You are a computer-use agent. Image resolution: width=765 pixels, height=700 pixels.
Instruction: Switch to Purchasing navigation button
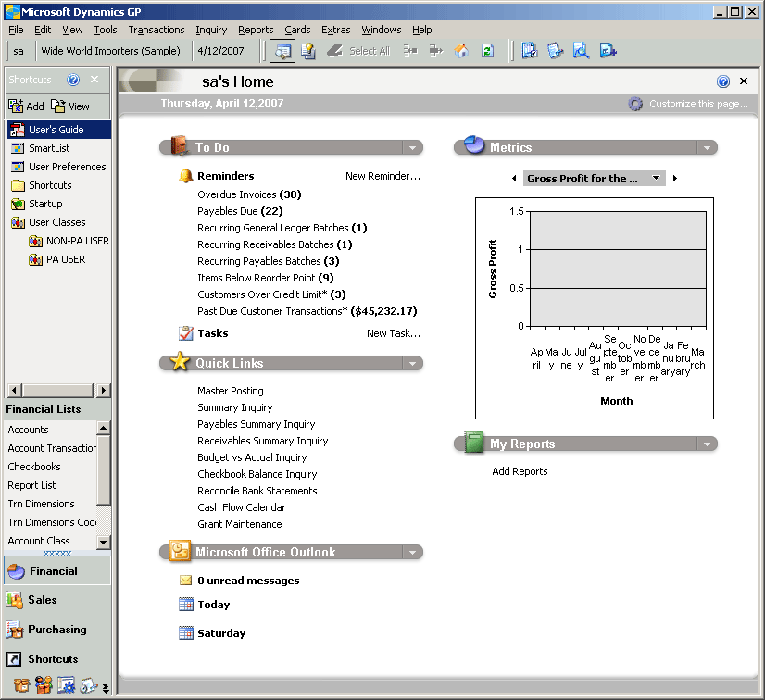click(57, 630)
